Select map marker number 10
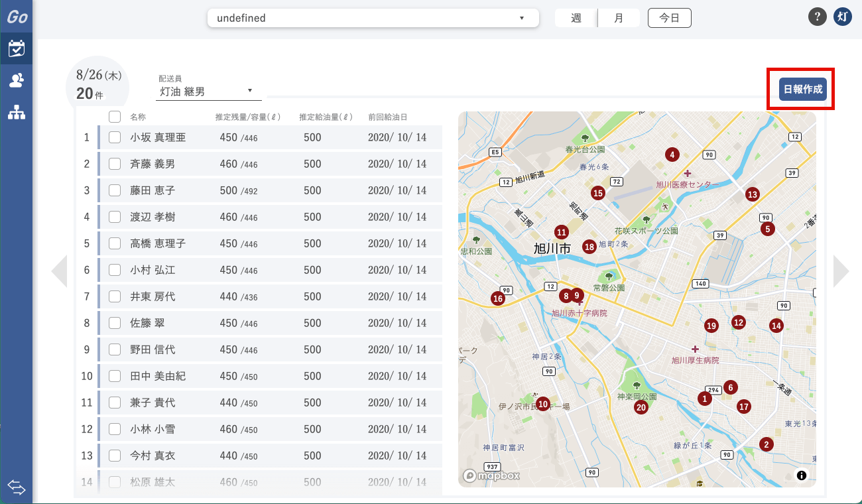This screenshot has height=504, width=862. (x=543, y=403)
